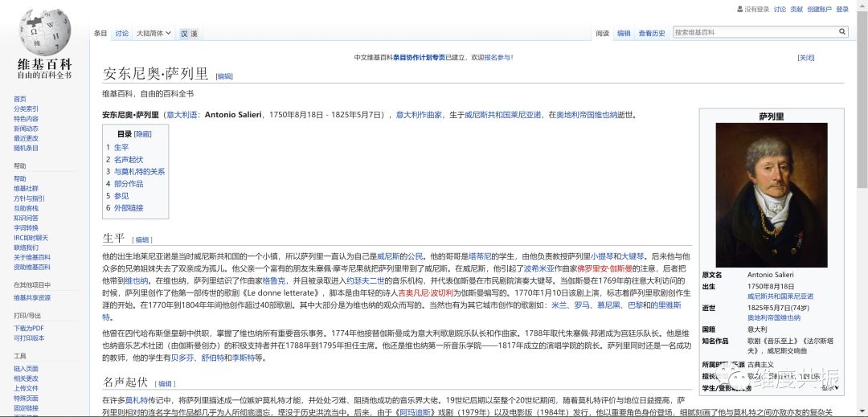The height and width of the screenshot is (417, 868).
Task: Open 随机条目 sidebar link
Action: (x=26, y=148)
